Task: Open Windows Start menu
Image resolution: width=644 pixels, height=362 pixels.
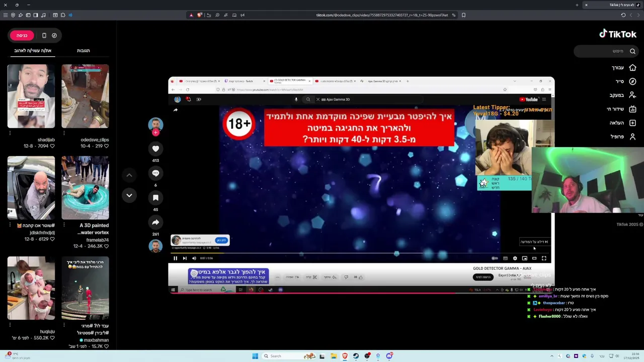Action: tap(255, 356)
